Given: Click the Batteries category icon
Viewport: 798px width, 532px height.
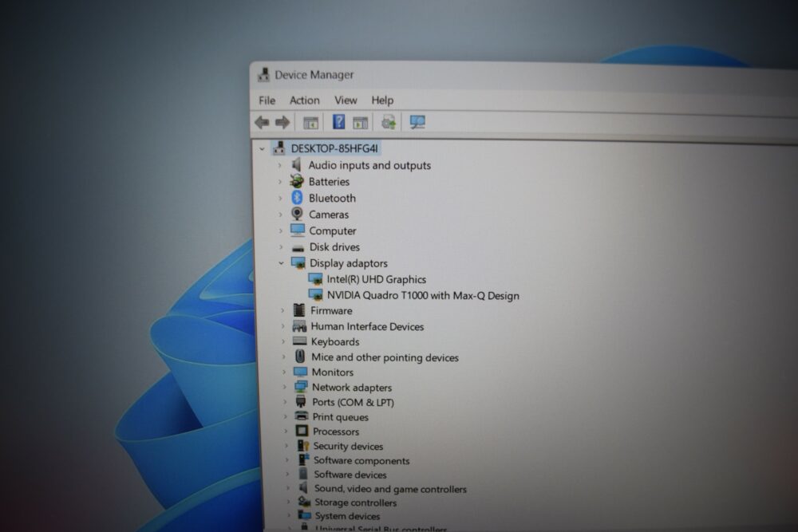Looking at the screenshot, I should point(297,181).
